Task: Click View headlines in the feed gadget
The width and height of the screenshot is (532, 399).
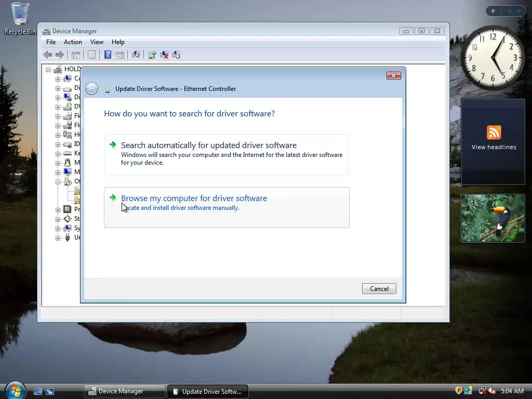Action: (x=494, y=147)
